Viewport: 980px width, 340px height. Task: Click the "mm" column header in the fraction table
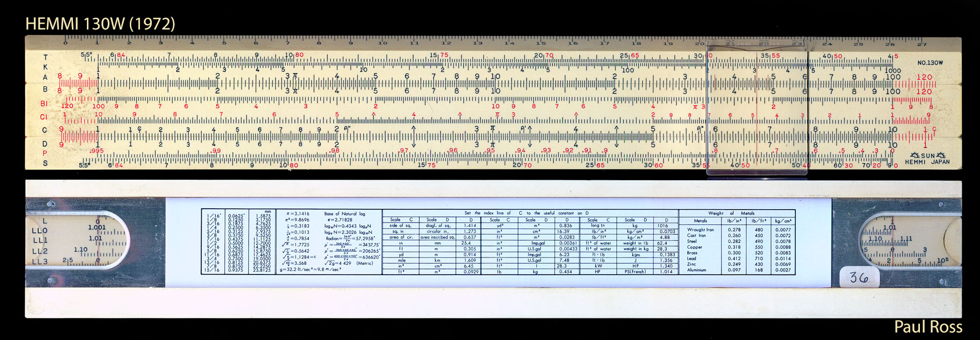pyautogui.click(x=268, y=212)
